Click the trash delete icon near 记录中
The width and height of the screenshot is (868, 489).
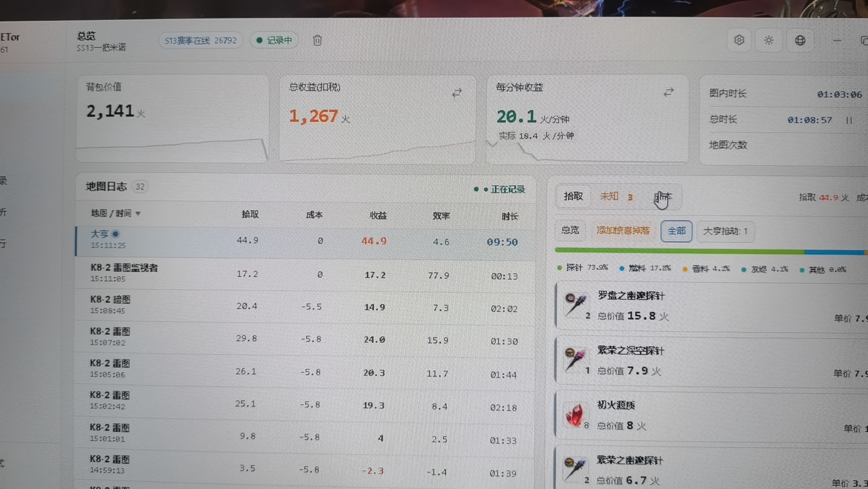tap(317, 40)
